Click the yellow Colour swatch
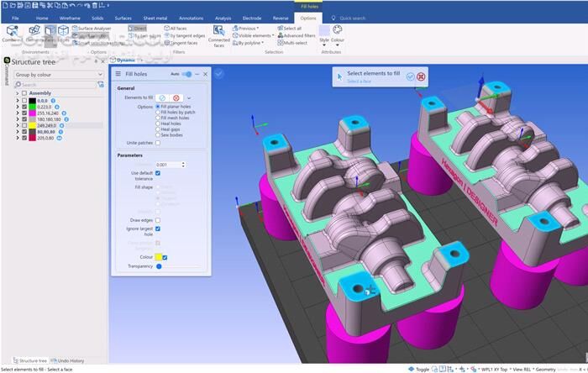 [157, 257]
